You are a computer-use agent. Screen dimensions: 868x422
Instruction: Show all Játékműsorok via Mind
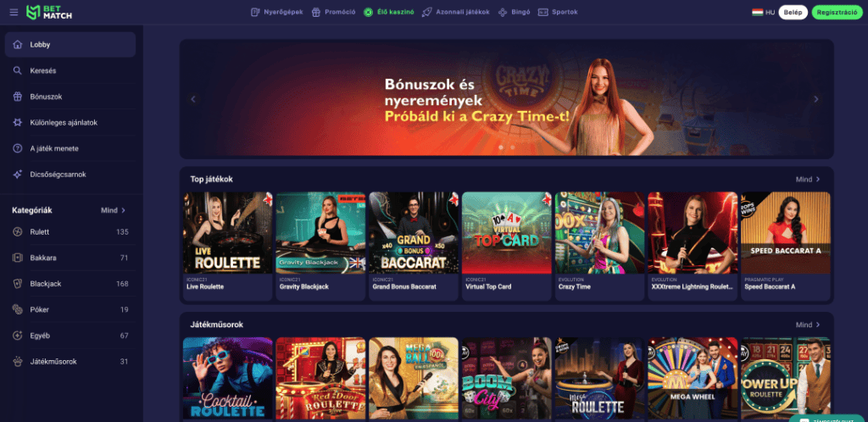[808, 325]
